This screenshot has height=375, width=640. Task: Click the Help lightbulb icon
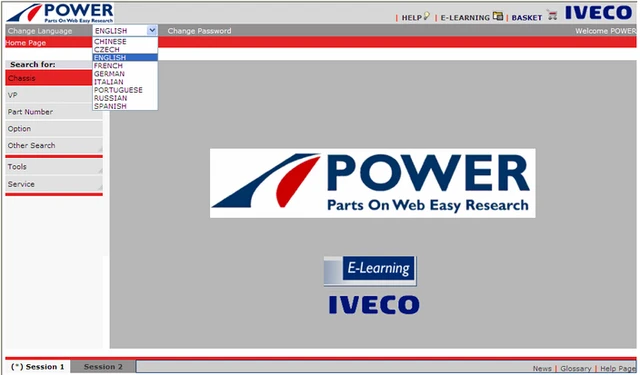[427, 16]
